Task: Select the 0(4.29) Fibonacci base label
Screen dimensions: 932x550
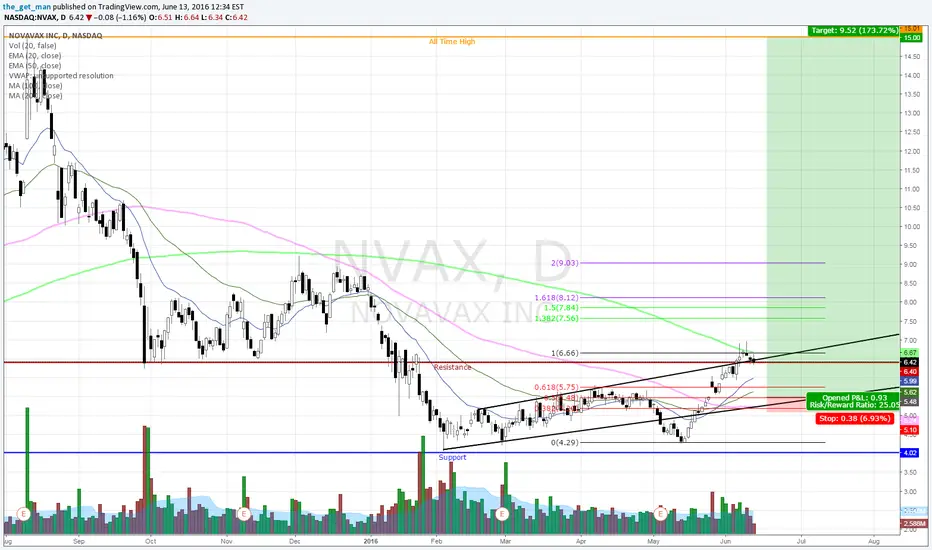Action: (565, 443)
